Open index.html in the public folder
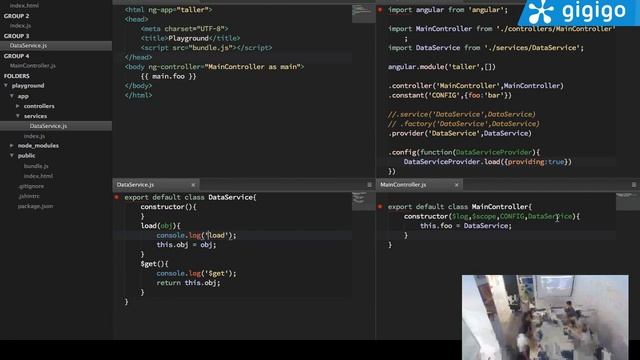 pos(38,176)
